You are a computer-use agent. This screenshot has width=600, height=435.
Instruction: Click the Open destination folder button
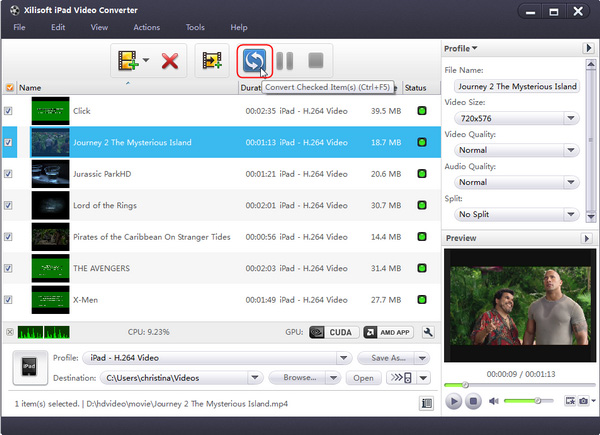tap(363, 378)
